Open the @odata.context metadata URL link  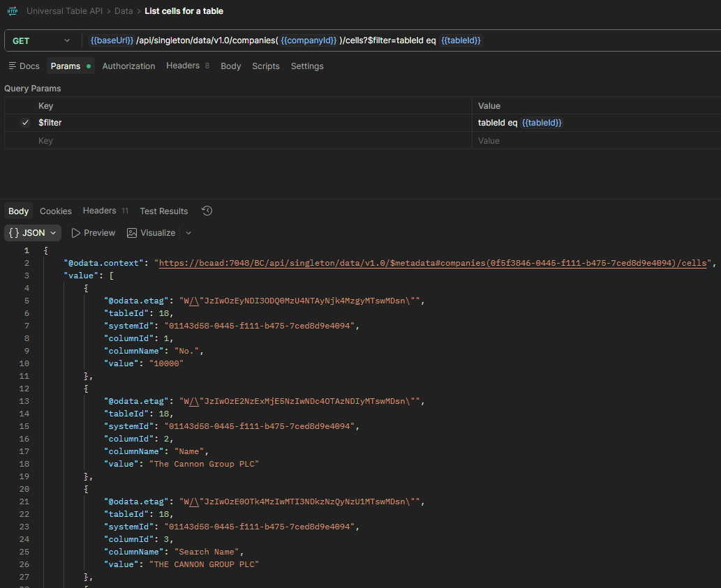coord(433,263)
